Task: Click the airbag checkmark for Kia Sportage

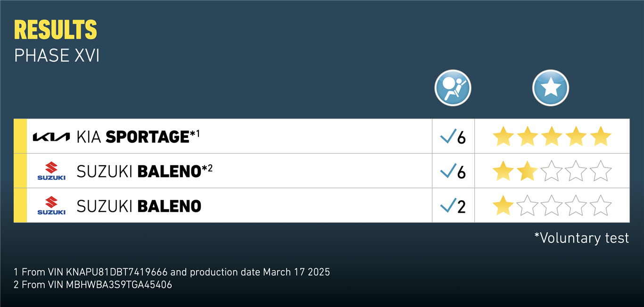Action: pyautogui.click(x=448, y=137)
